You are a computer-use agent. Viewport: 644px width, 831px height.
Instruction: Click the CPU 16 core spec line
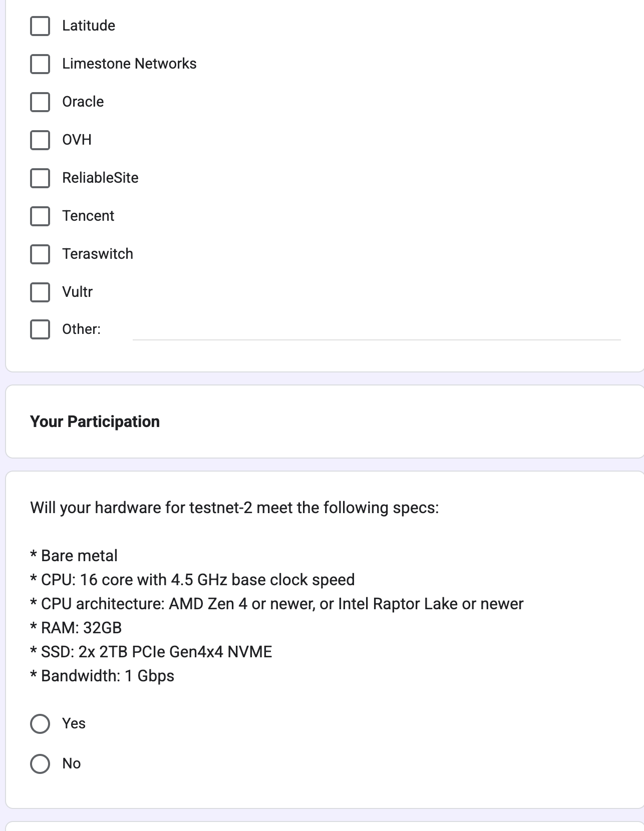192,580
